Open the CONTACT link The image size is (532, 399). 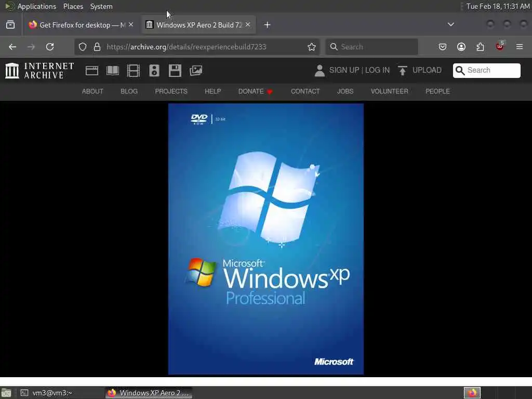click(305, 91)
